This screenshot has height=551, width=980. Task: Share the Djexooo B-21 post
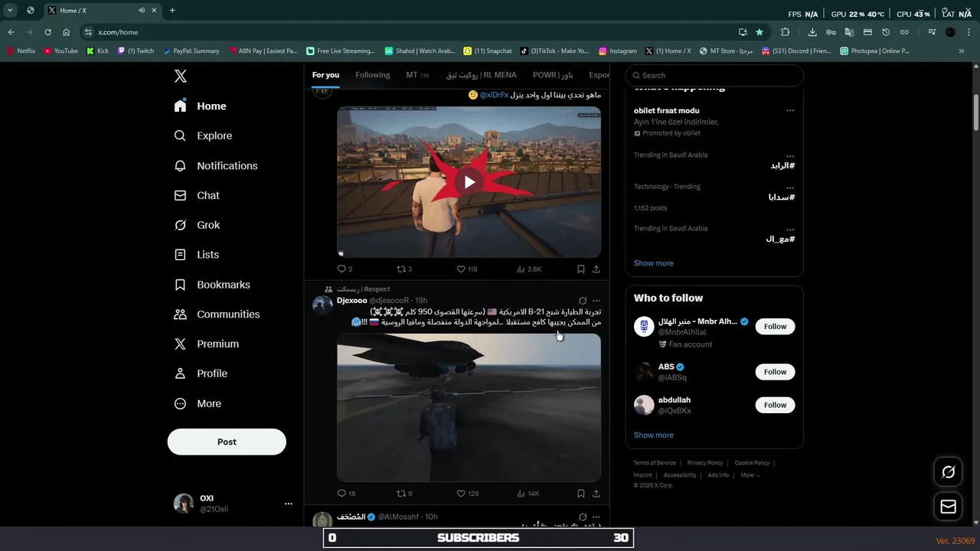(596, 494)
